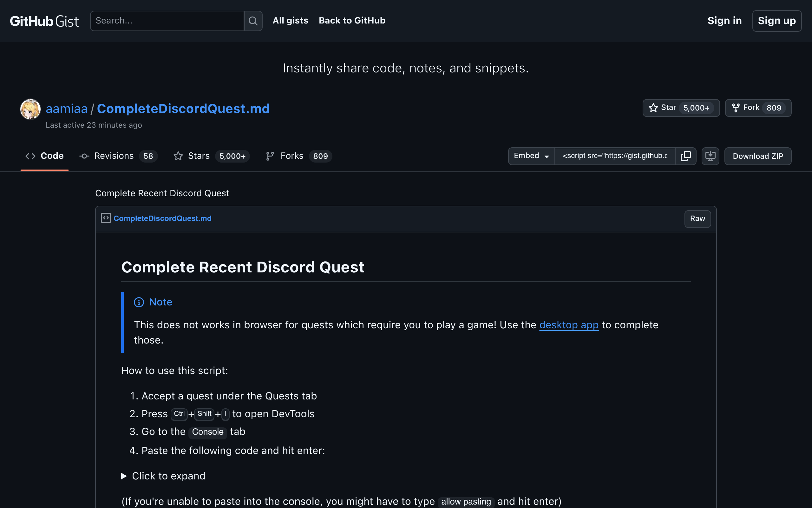Open the desktop app link
This screenshot has height=508, width=812.
(569, 325)
